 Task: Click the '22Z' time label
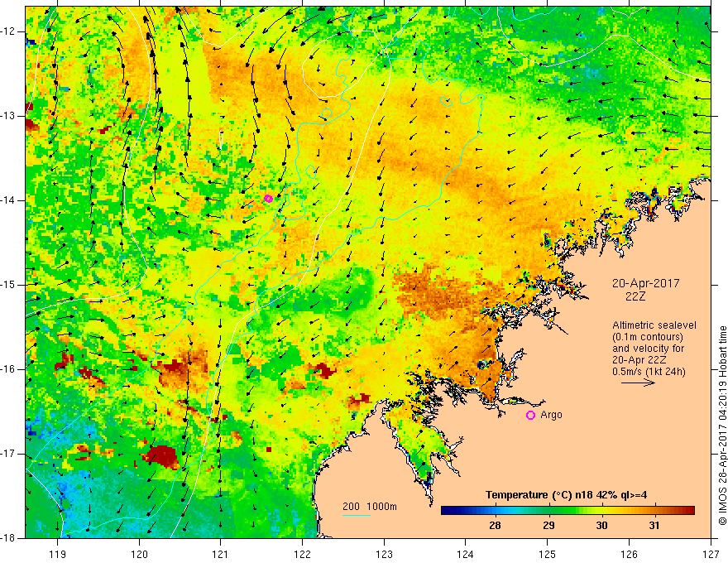point(635,296)
